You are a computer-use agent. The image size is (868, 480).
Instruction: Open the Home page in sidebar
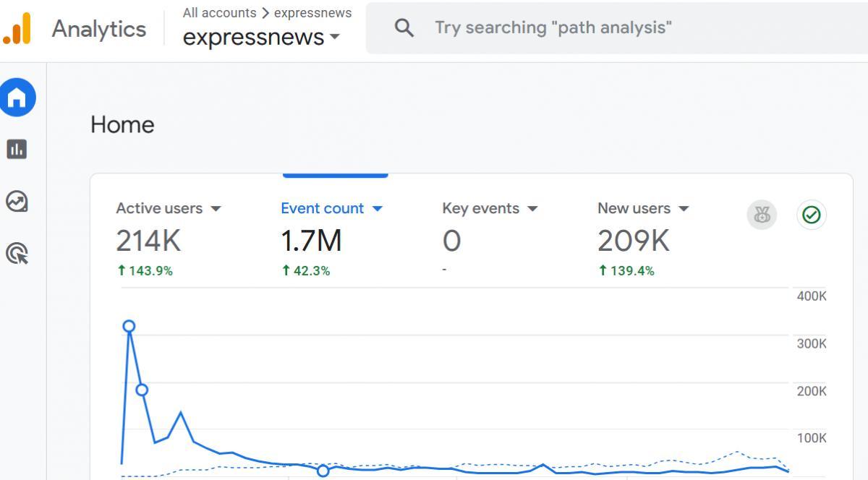pos(17,98)
